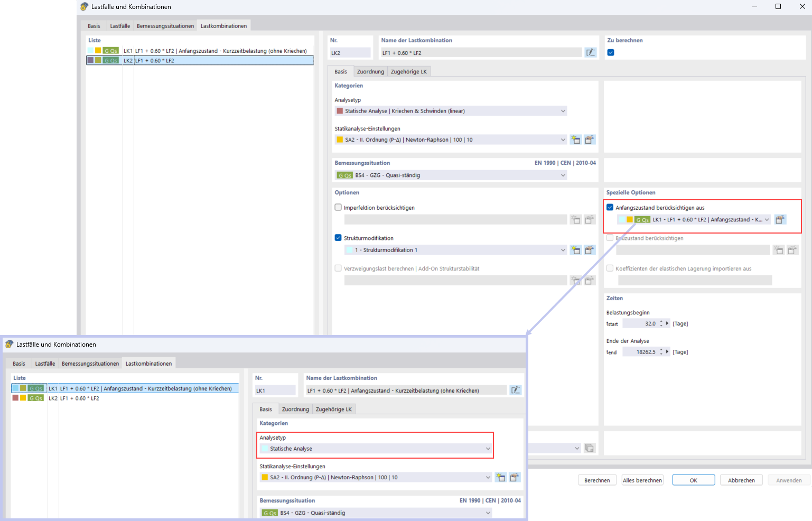This screenshot has height=521, width=812.
Task: Maximize the main Lastfälle und Kombinationen window
Action: click(x=778, y=6)
